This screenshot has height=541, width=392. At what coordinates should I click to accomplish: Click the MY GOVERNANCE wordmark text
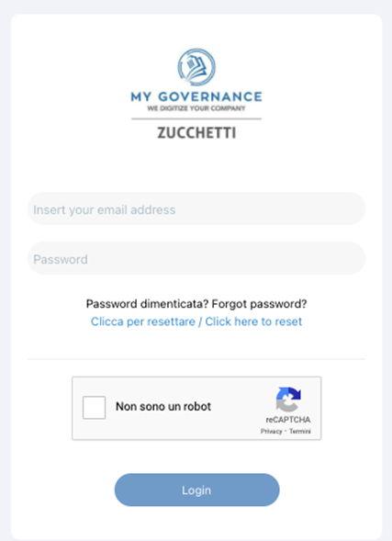point(196,96)
